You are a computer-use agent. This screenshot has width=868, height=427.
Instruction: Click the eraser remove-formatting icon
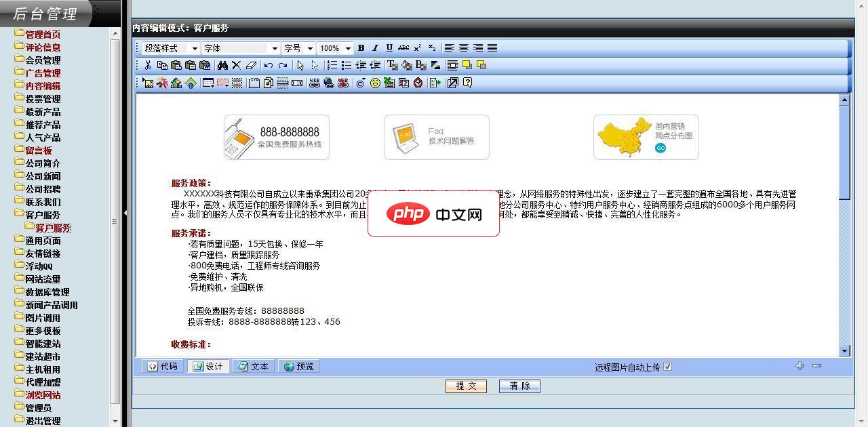coord(251,65)
